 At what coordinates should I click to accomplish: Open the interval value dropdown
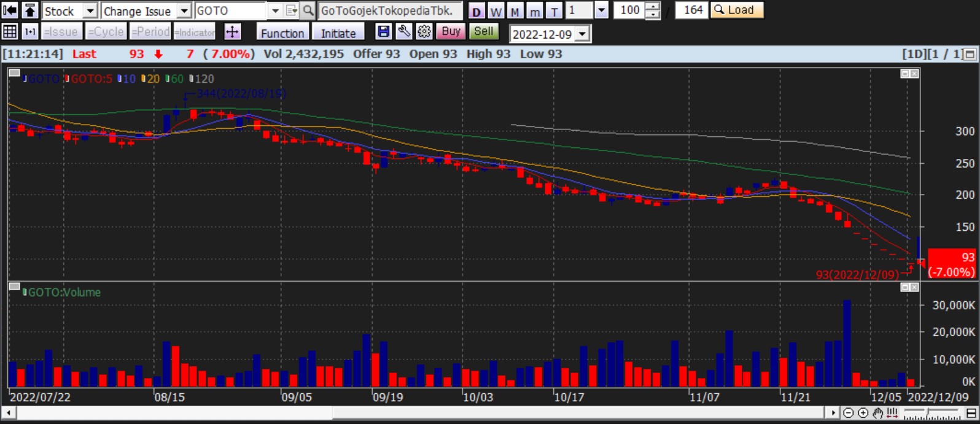[x=602, y=10]
